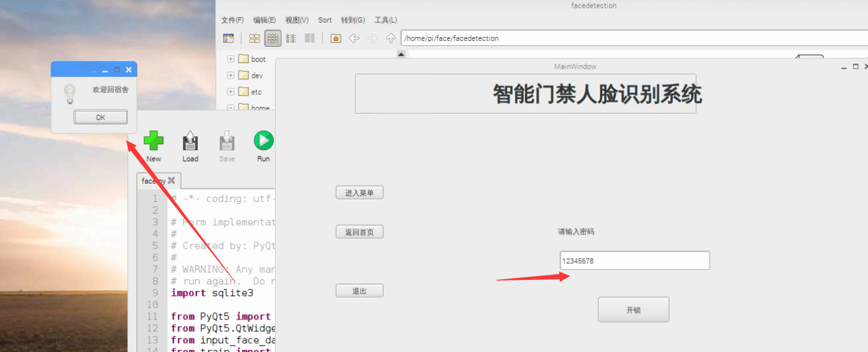This screenshot has height=352, width=868.
Task: Open the Sort menu in the file manager
Action: click(x=325, y=20)
